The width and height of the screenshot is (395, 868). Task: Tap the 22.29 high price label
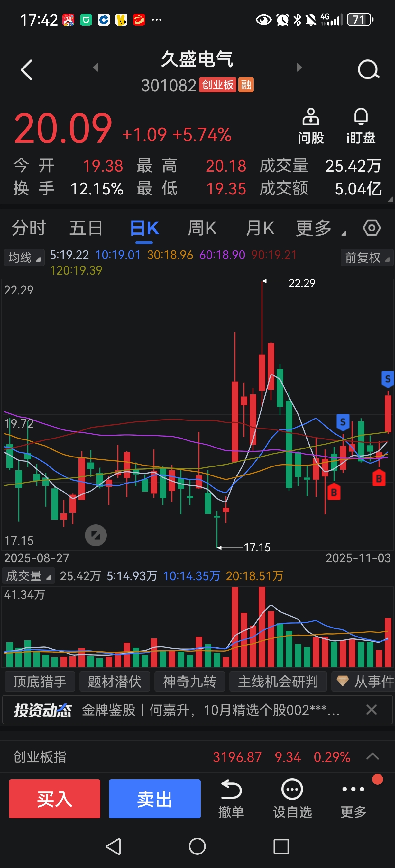pos(302,283)
